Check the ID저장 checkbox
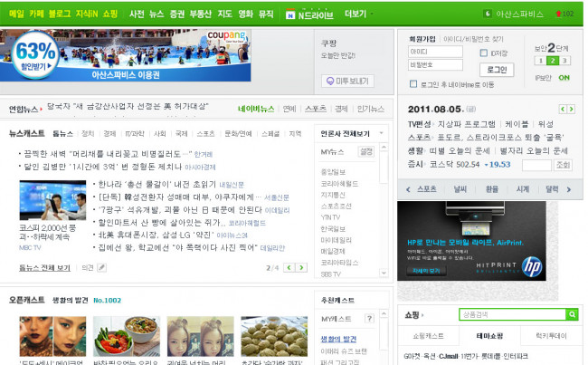Viewport: 588px width, 365px height. click(484, 53)
